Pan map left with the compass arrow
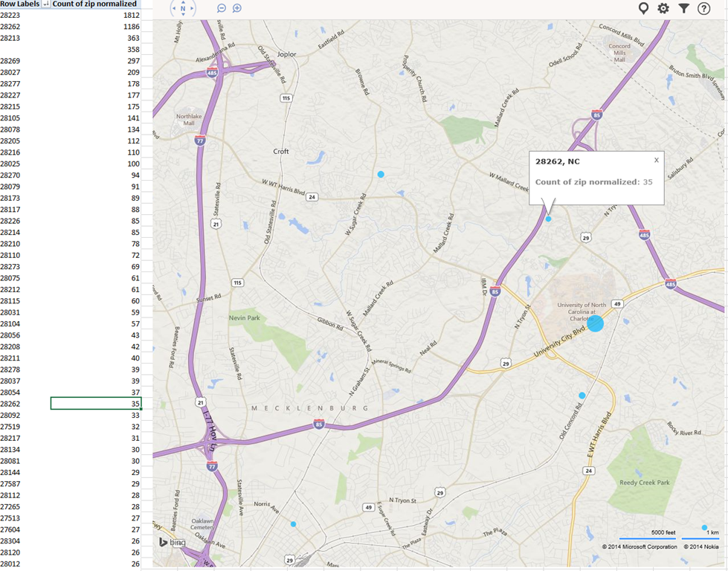This screenshot has height=571, width=728. pos(173,9)
